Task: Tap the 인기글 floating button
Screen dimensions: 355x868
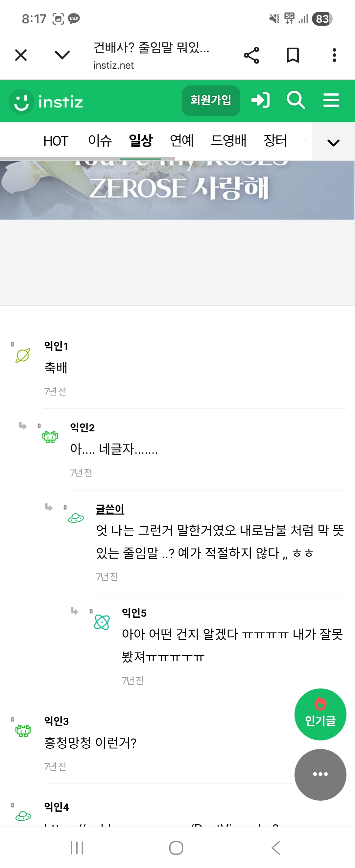Action: [x=320, y=714]
